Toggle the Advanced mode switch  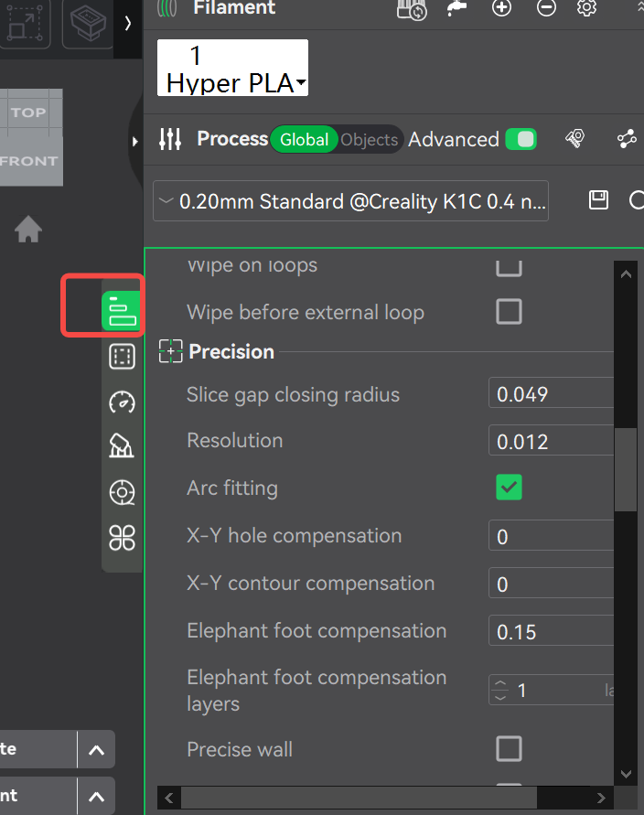pyautogui.click(x=521, y=139)
